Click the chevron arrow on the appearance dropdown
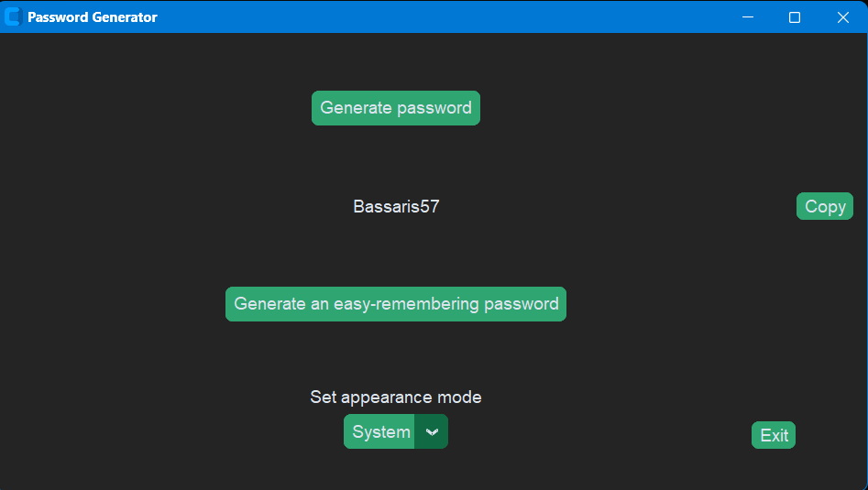868x490 pixels. (432, 432)
